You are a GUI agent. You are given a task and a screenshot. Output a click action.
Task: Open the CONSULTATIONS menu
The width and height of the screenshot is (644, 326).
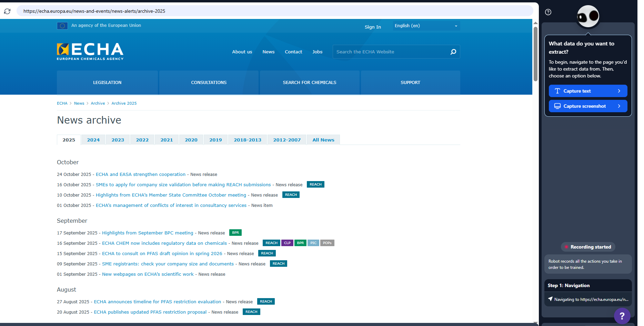[209, 83]
